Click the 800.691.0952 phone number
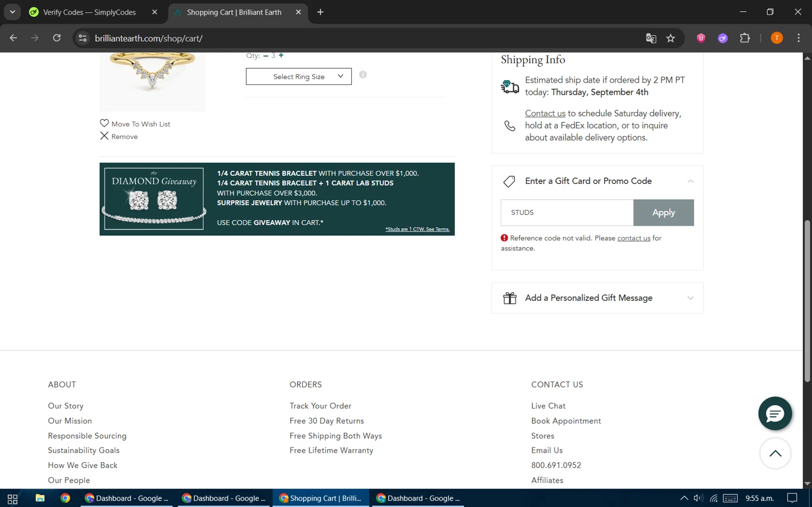This screenshot has height=507, width=812. tap(556, 465)
